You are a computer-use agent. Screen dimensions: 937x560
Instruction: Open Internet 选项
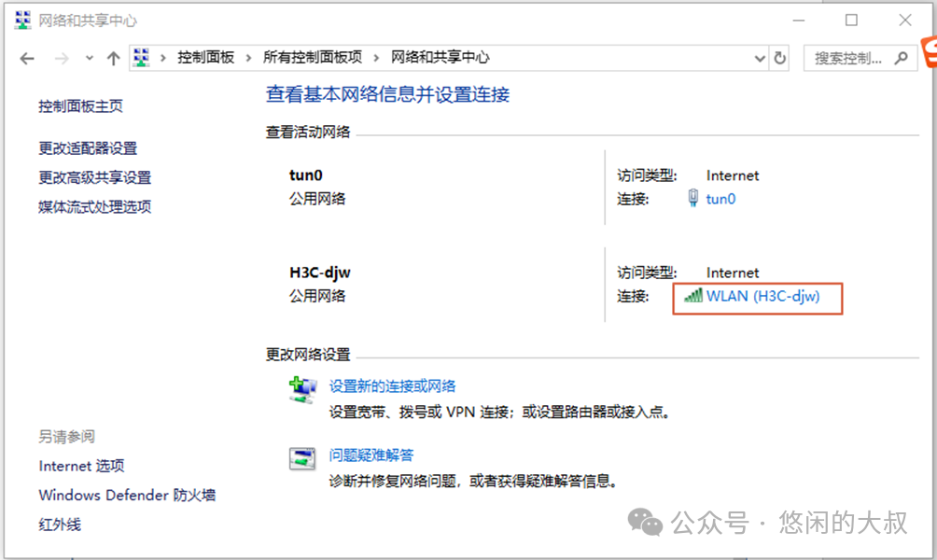tap(82, 466)
